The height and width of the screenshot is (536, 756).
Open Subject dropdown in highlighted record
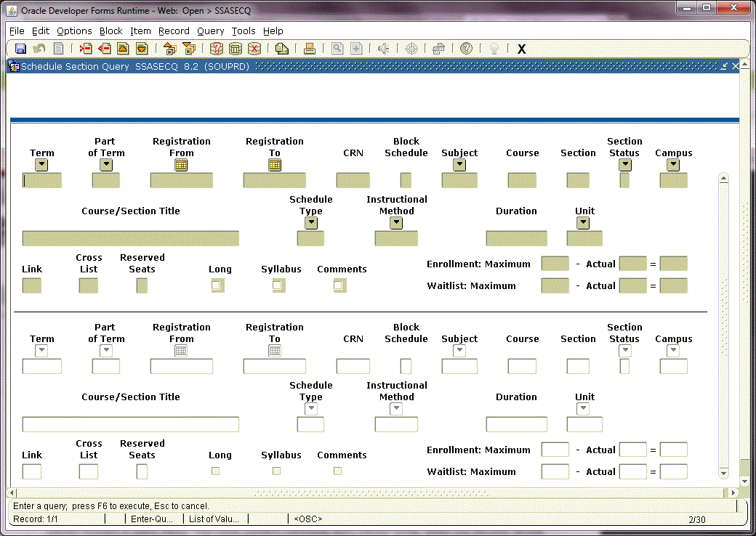pyautogui.click(x=459, y=165)
